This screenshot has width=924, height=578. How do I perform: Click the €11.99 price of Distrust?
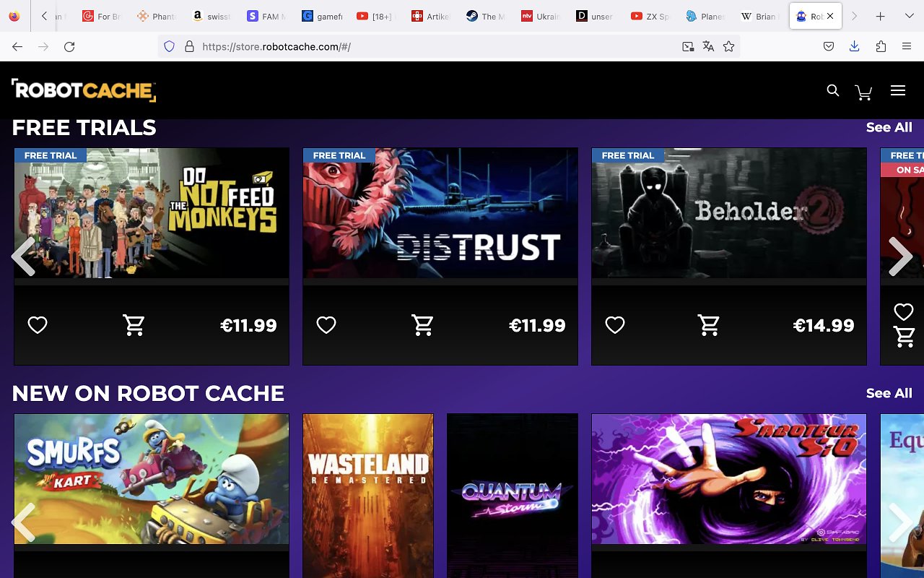537,326
